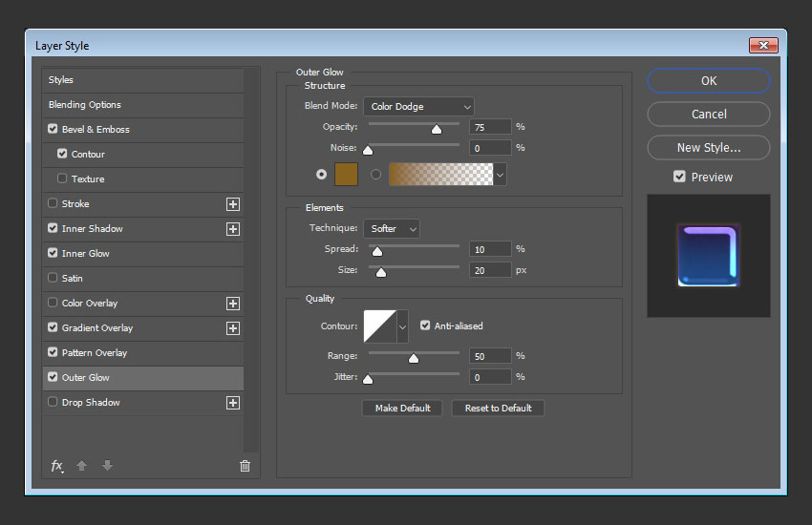Add another Gradient Overlay with plus icon
This screenshot has height=525, width=812.
pyautogui.click(x=233, y=328)
